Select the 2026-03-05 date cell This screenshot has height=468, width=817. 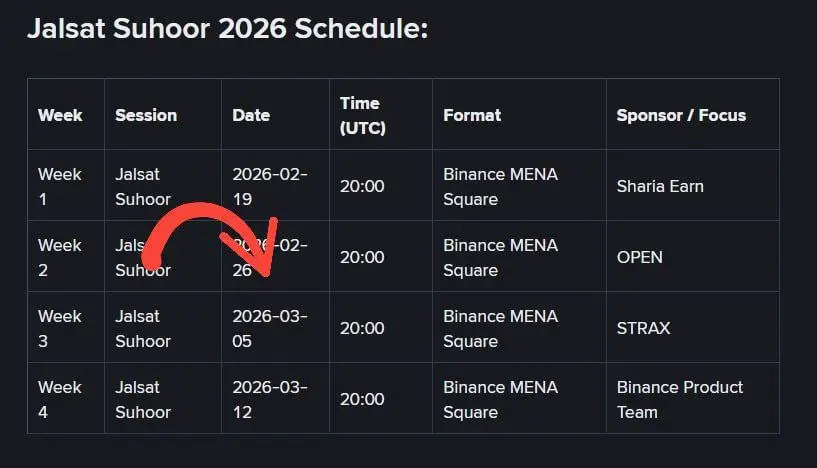point(270,328)
